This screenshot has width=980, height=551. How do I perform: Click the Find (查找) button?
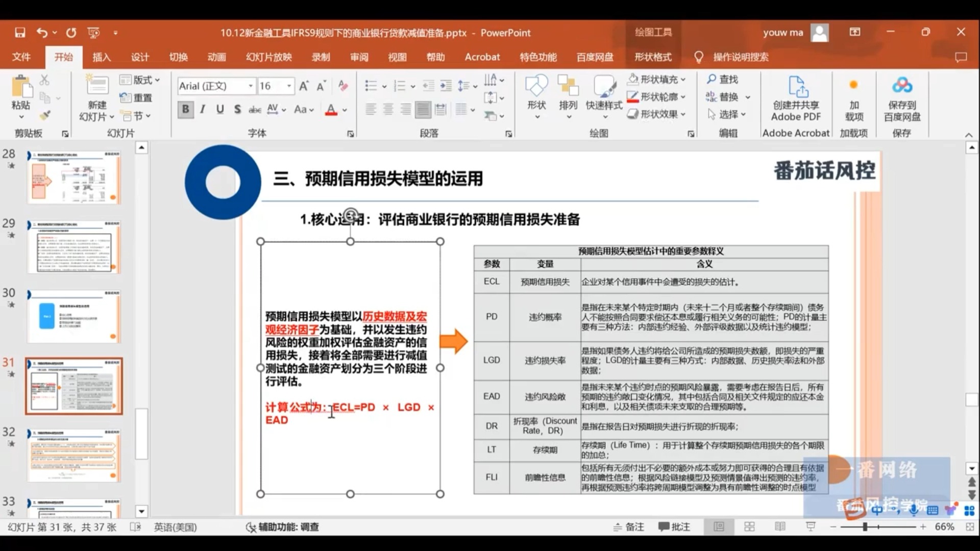tap(722, 80)
